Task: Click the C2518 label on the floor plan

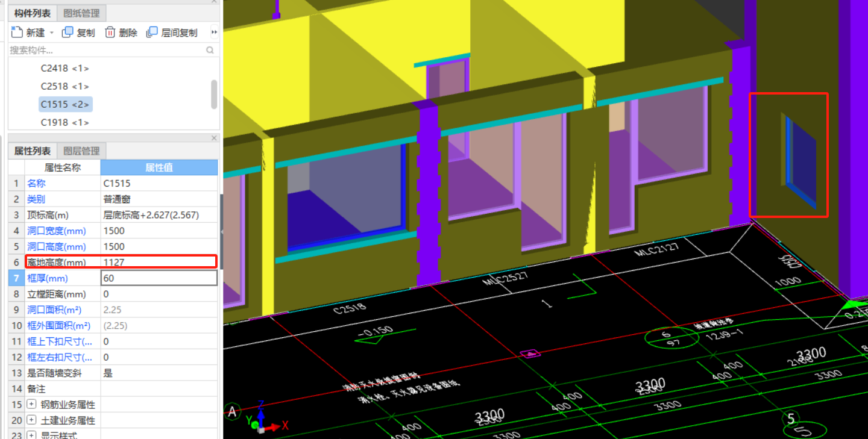Action: tap(350, 309)
